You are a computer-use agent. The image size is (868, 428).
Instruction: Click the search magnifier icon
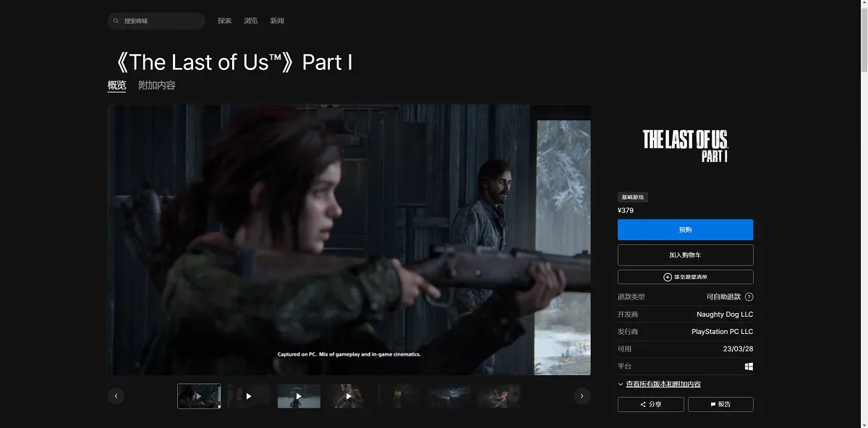tap(116, 21)
